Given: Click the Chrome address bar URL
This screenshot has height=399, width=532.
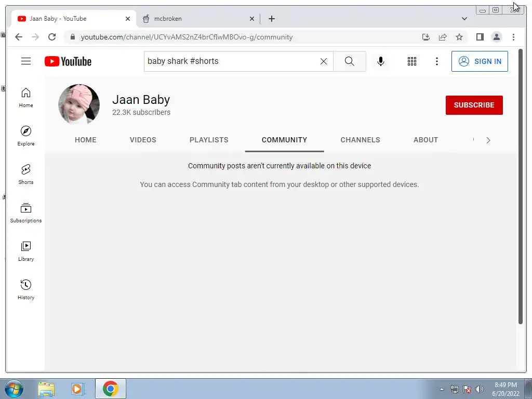Looking at the screenshot, I should [187, 37].
